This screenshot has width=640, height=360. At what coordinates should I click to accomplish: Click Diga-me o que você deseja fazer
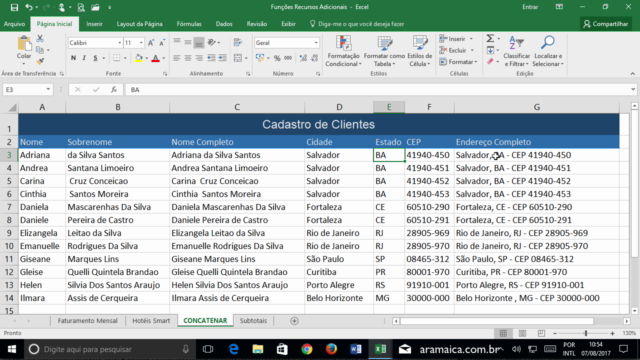tap(357, 24)
